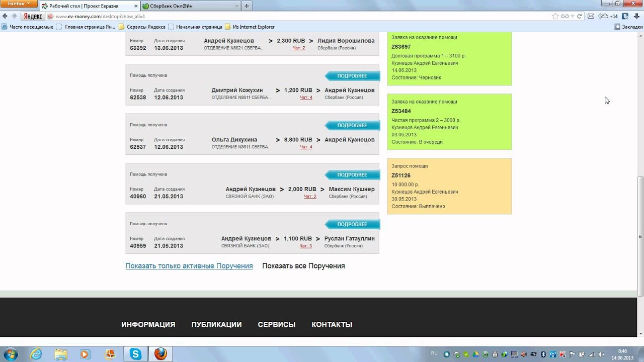
Task: Switch to Сбербанк Онл@йн tab
Action: 190,6
